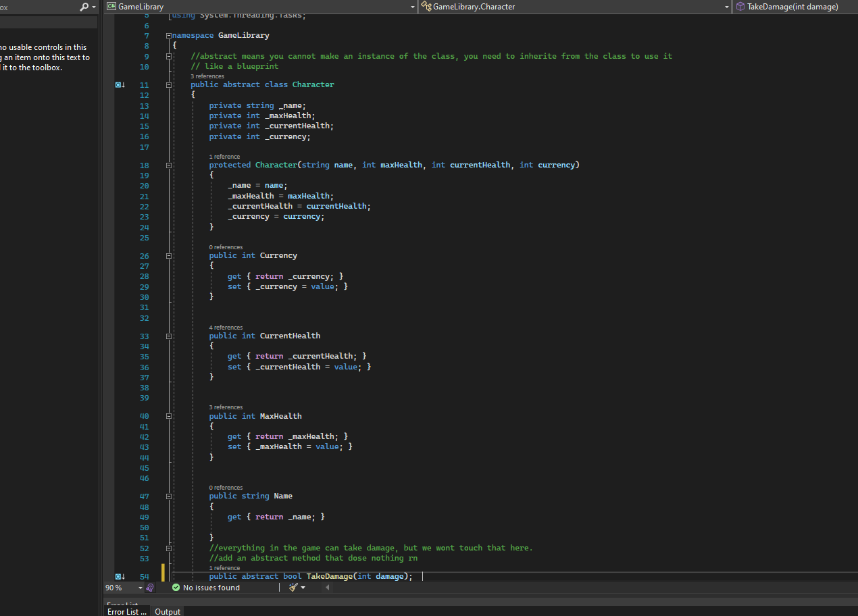
Task: Open the GameLibrary.Character type dropdown
Action: pyautogui.click(x=575, y=7)
